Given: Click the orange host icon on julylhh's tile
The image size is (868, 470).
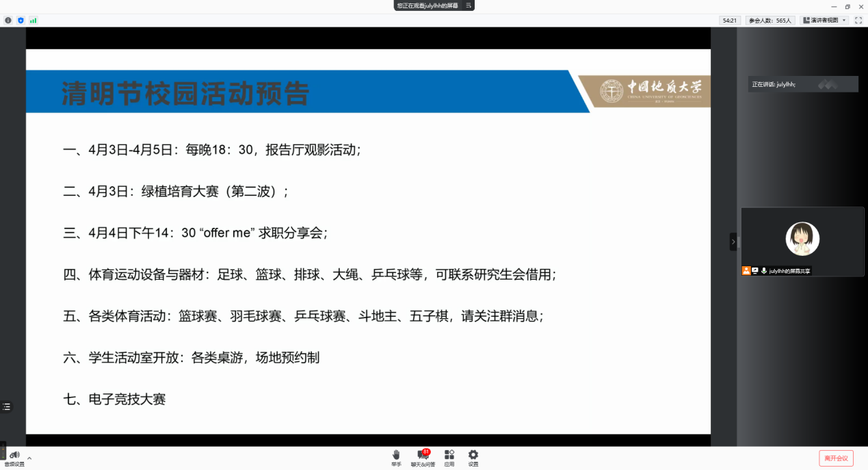Looking at the screenshot, I should click(746, 271).
